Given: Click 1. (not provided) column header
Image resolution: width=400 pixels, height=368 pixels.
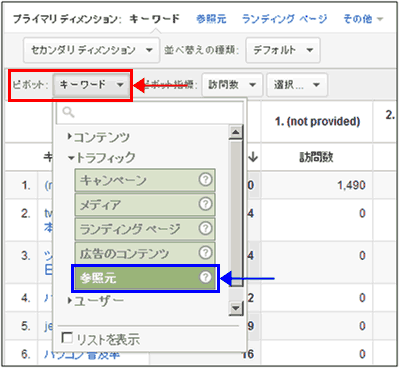Looking at the screenshot, I should pos(317,121).
